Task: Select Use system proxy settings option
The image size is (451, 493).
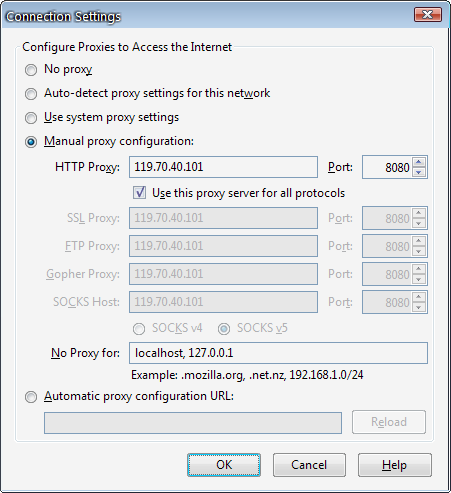Action: tap(31, 118)
